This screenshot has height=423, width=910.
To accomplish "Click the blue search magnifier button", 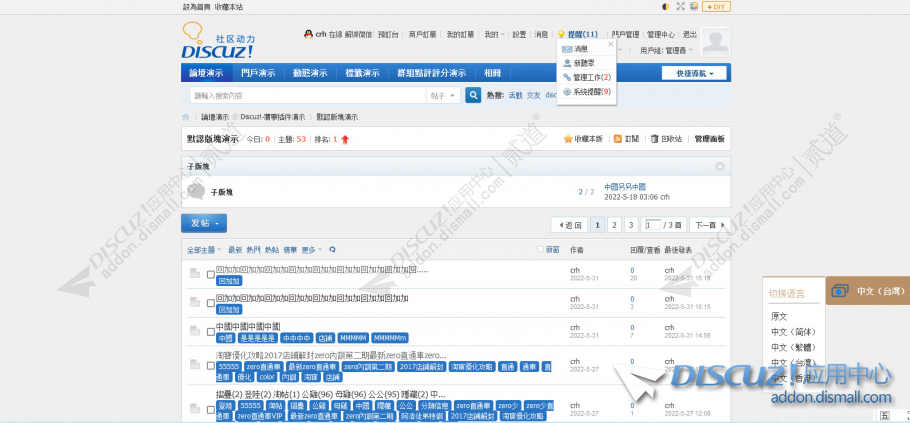I will (471, 96).
